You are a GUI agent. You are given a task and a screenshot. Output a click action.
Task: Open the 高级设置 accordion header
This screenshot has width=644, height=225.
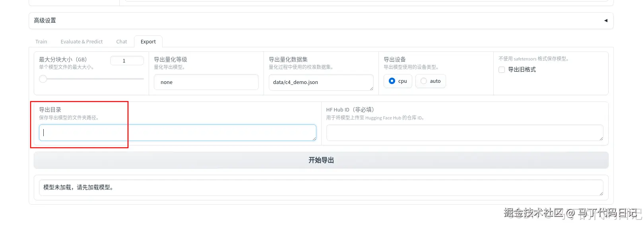click(x=321, y=21)
